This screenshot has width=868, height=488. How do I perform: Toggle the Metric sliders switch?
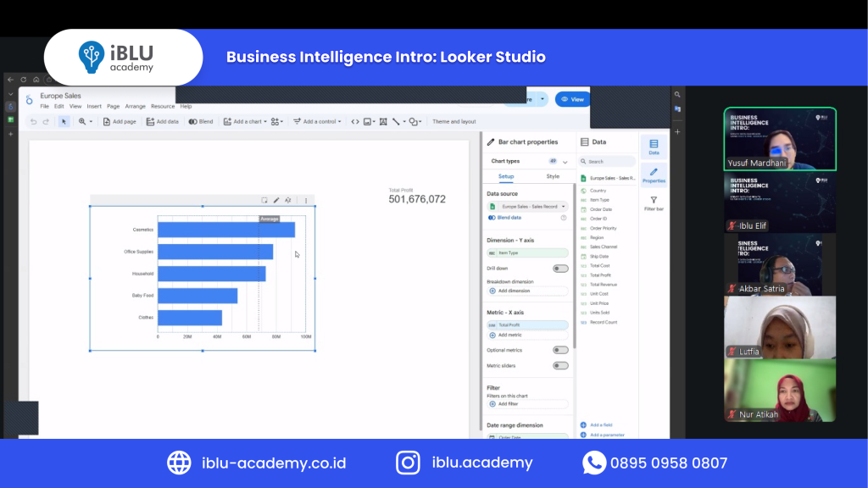pos(560,365)
